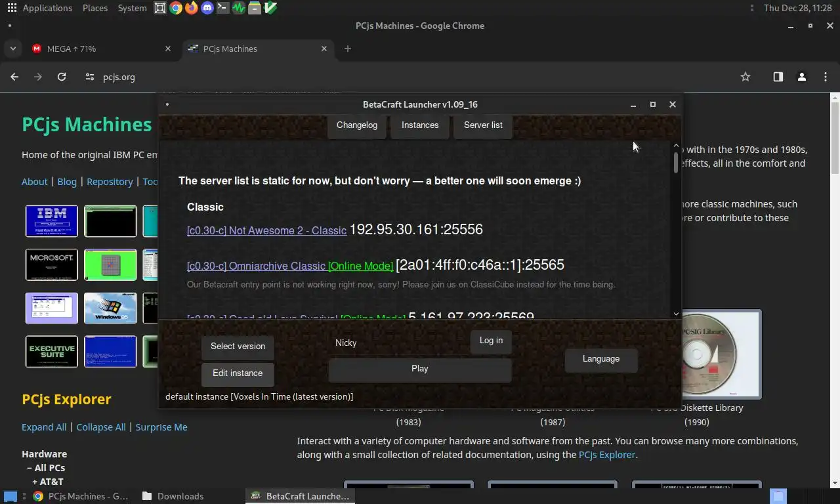The image size is (840, 504).
Task: Open the PC-SIG Library disc thumbnail
Action: pyautogui.click(x=722, y=354)
